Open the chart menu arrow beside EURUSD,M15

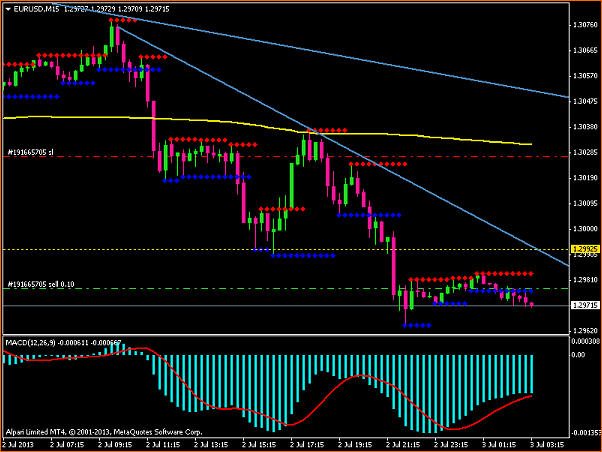click(8, 9)
